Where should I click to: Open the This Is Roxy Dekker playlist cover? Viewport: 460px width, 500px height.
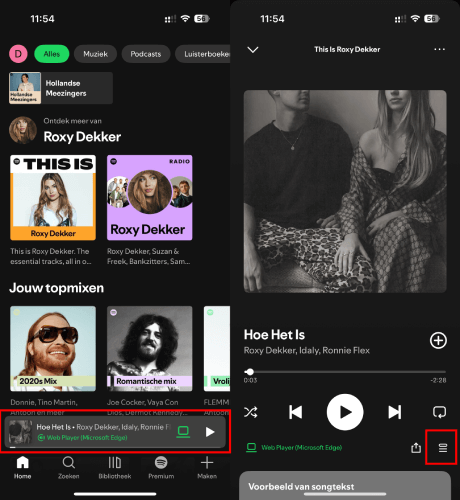pos(53,197)
